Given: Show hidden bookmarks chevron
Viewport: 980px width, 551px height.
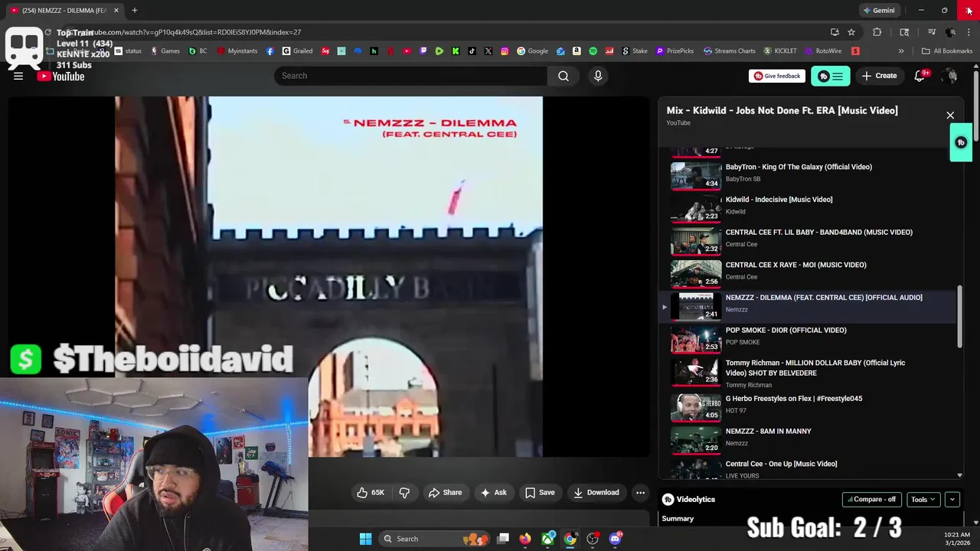Looking at the screenshot, I should coord(901,51).
